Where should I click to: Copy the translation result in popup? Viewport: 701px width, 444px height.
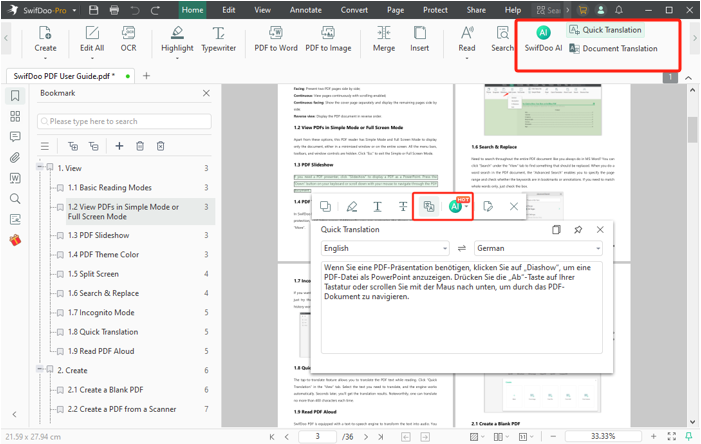(x=556, y=229)
